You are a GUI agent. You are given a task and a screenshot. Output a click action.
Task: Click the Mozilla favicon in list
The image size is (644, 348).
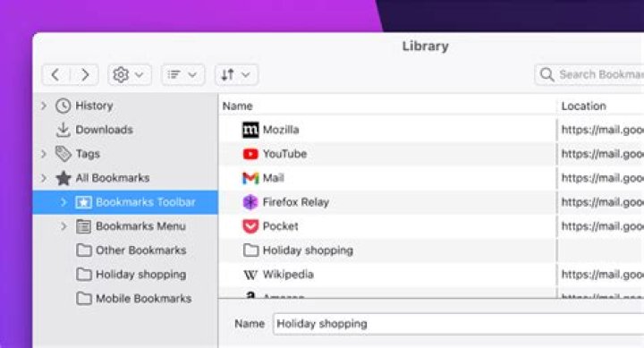tap(250, 130)
